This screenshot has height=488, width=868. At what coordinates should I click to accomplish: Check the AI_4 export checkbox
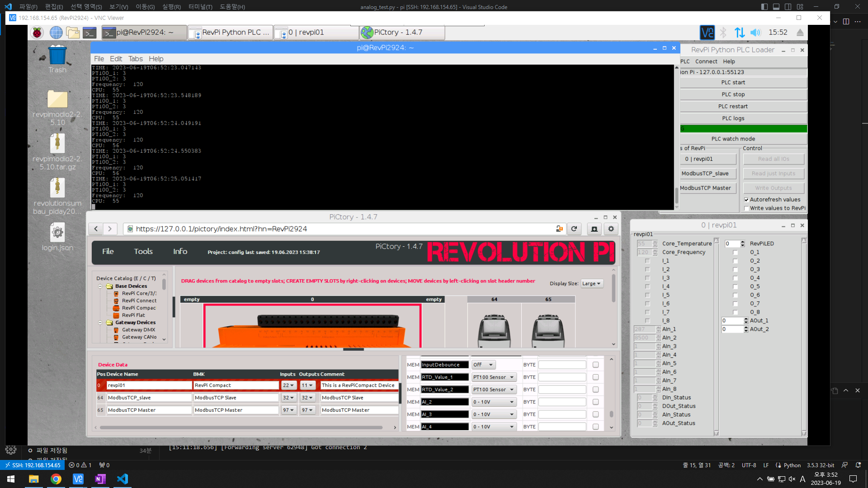tap(595, 427)
